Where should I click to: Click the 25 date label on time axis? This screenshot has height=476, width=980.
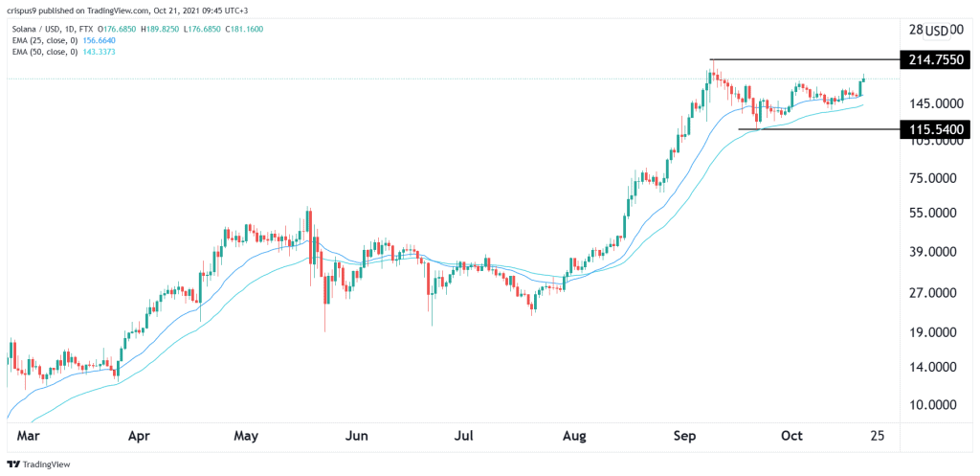pos(877,436)
